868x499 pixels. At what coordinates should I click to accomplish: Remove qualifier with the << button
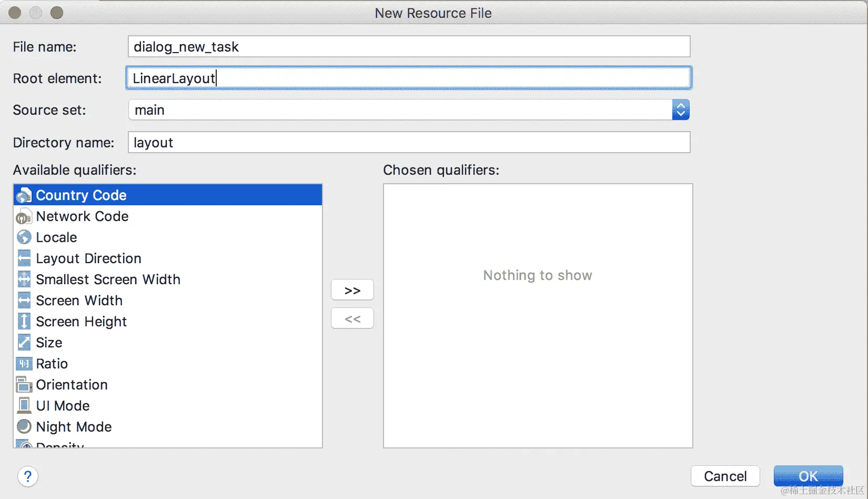click(352, 318)
